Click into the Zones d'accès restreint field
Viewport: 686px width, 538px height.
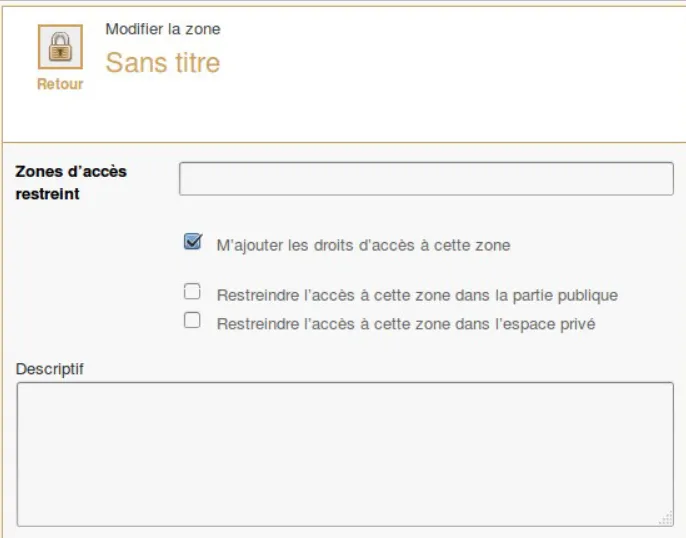pyautogui.click(x=426, y=179)
